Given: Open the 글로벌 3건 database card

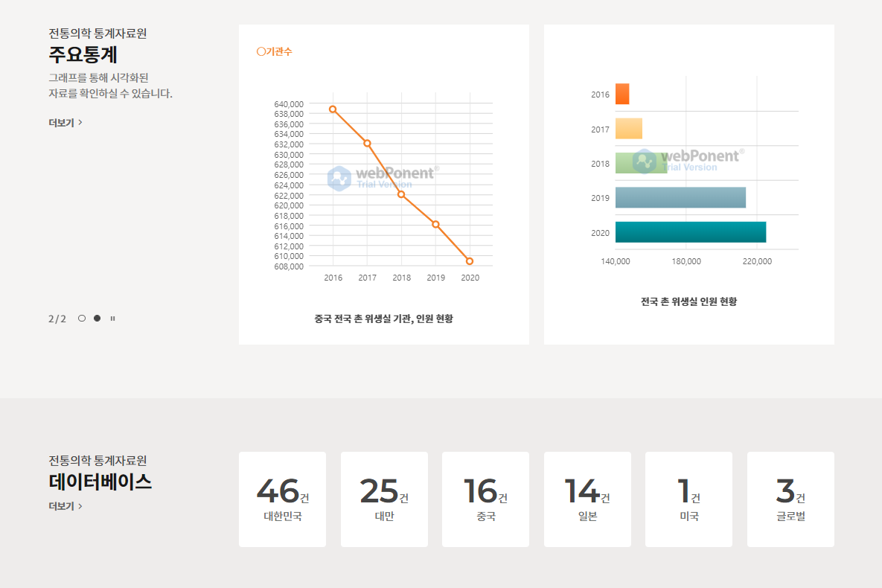Looking at the screenshot, I should pos(790,499).
